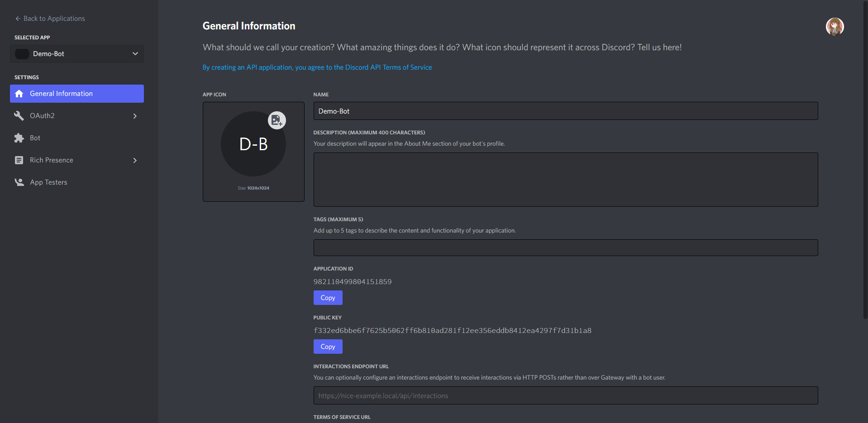Open the App Testers page

coord(77,182)
